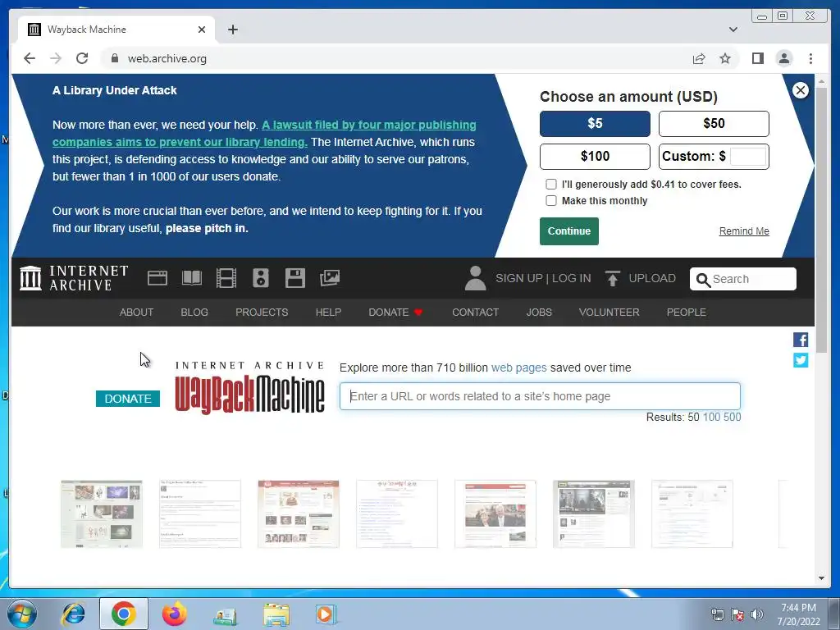Open Firefox from taskbar
The height and width of the screenshot is (630, 840).
(175, 614)
